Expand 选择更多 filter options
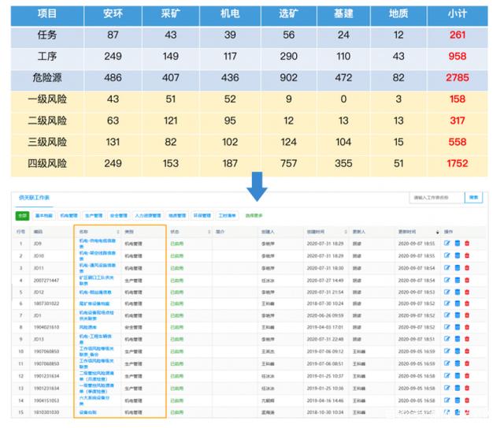Image resolution: width=504 pixels, height=428 pixels. tap(254, 215)
